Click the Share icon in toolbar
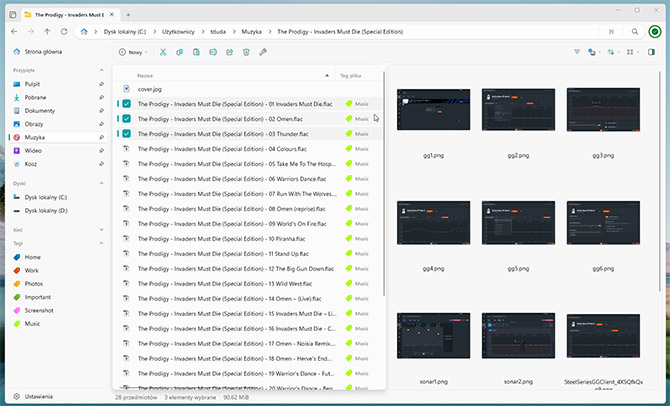 pos(230,52)
